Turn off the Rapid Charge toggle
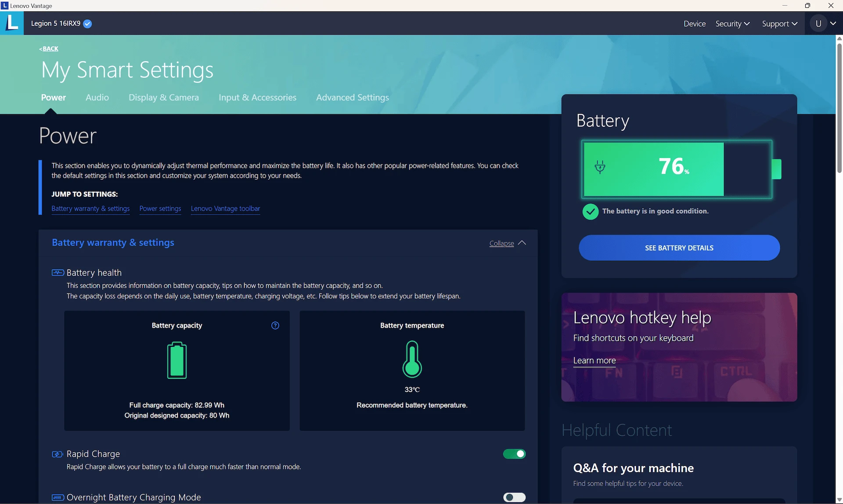The width and height of the screenshot is (843, 504). tap(514, 454)
